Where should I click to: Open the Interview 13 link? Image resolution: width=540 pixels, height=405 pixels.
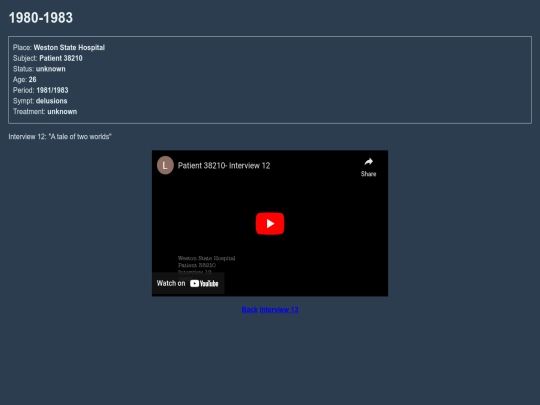(x=279, y=310)
